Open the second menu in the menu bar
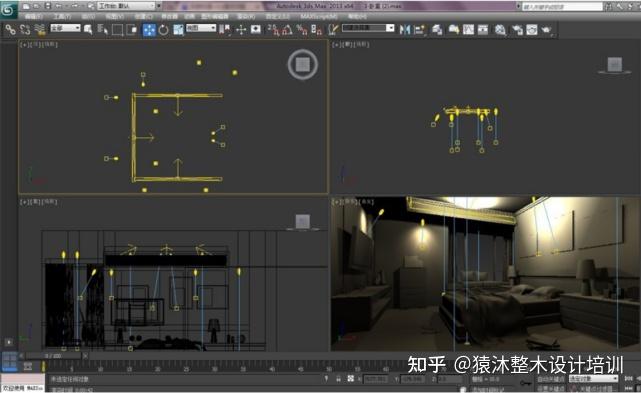The width and height of the screenshot is (641, 393). pyautogui.click(x=62, y=16)
